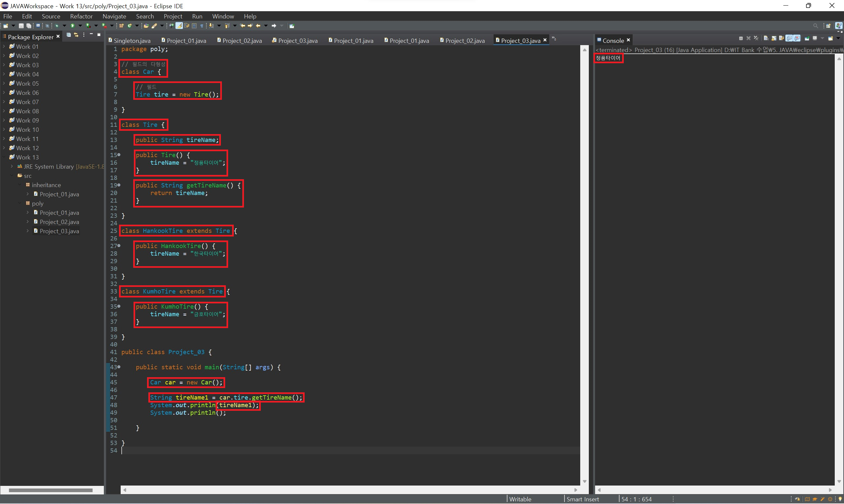Expand the Work 05 project

click(x=4, y=84)
